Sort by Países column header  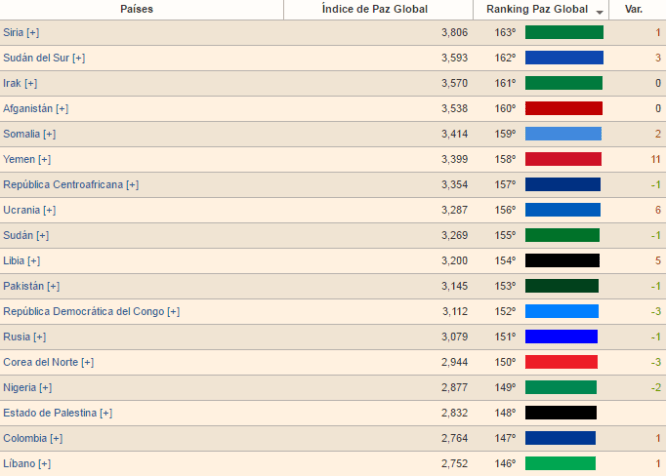coord(136,9)
